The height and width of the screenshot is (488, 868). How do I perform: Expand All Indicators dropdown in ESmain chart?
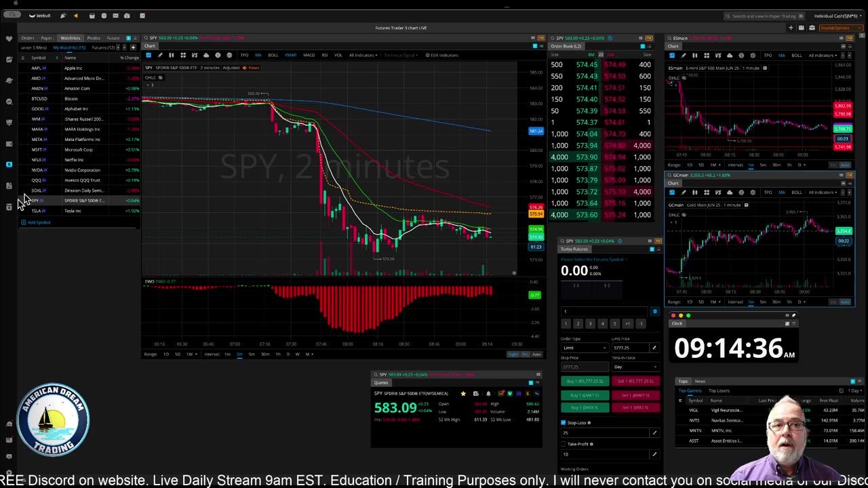(x=823, y=56)
